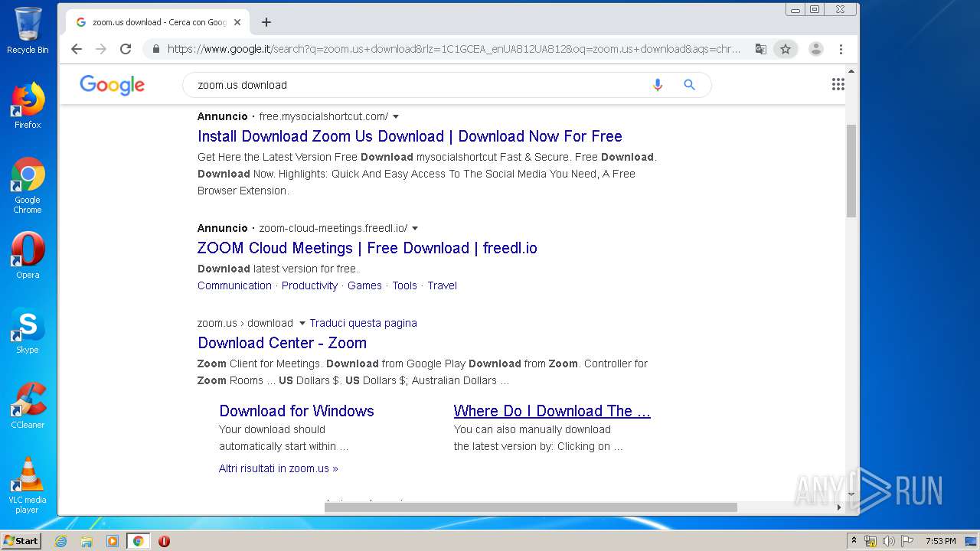Click Show Desktop button at taskbar end
The image size is (980, 551).
point(971,541)
